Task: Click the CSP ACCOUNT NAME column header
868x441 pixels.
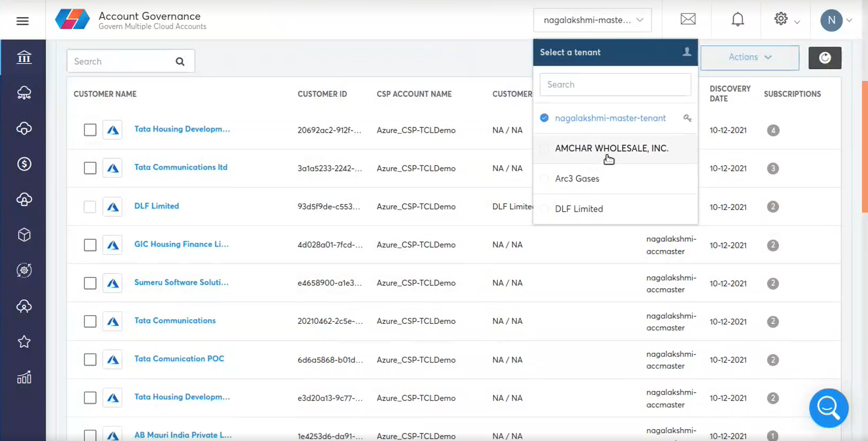Action: tap(414, 94)
